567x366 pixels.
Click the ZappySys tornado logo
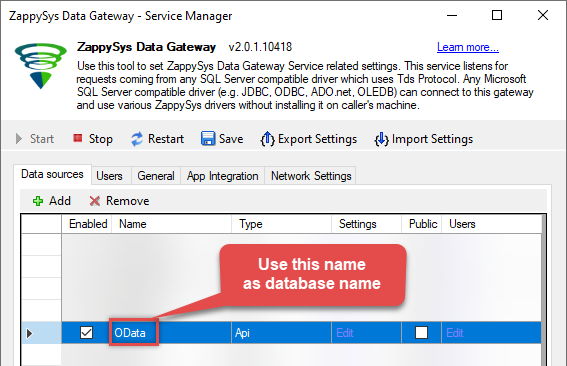tap(40, 66)
